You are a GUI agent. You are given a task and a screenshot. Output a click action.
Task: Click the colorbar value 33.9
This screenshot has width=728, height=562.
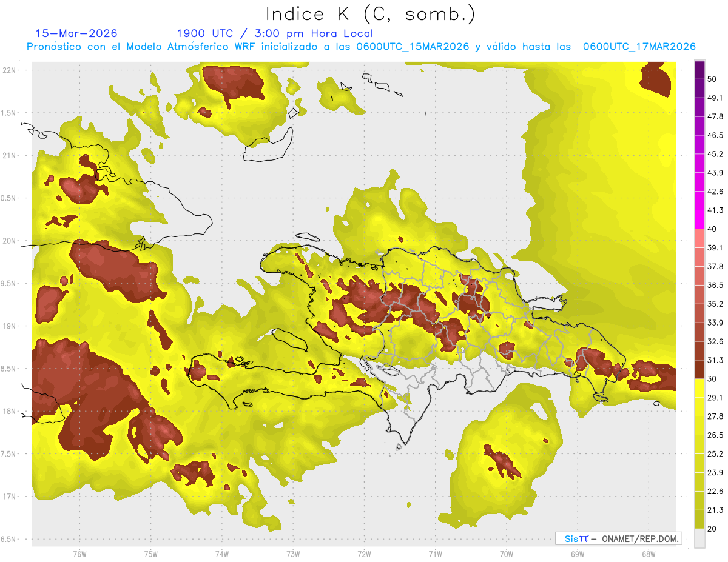715,323
